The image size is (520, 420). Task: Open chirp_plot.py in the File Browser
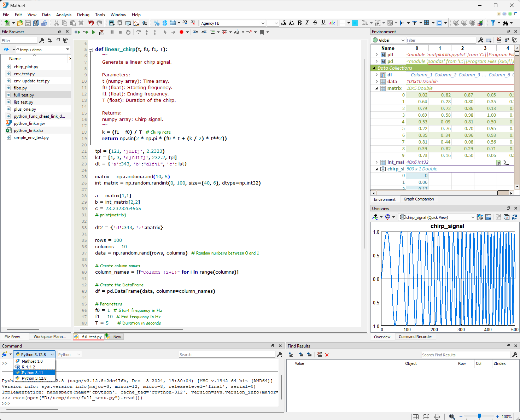click(x=26, y=67)
